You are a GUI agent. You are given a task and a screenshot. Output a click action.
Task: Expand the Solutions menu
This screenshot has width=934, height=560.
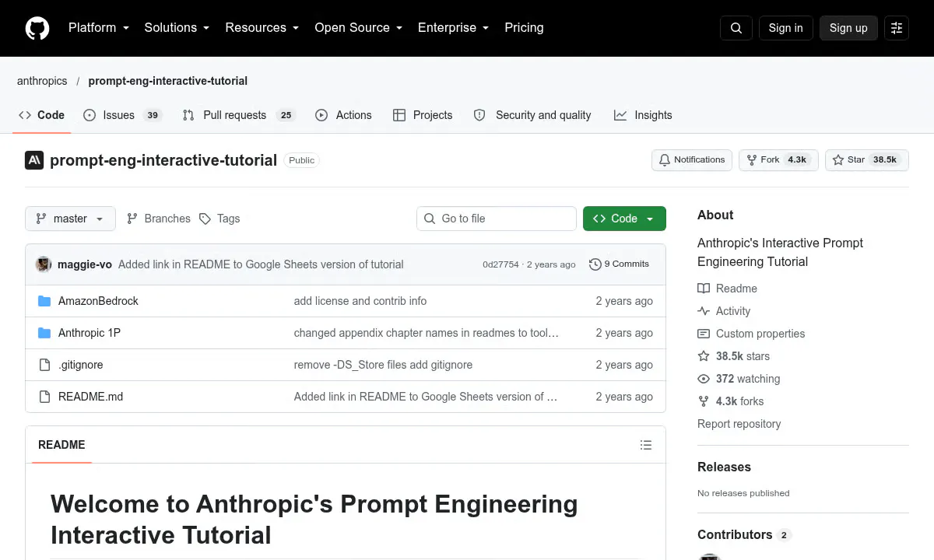coord(177,28)
